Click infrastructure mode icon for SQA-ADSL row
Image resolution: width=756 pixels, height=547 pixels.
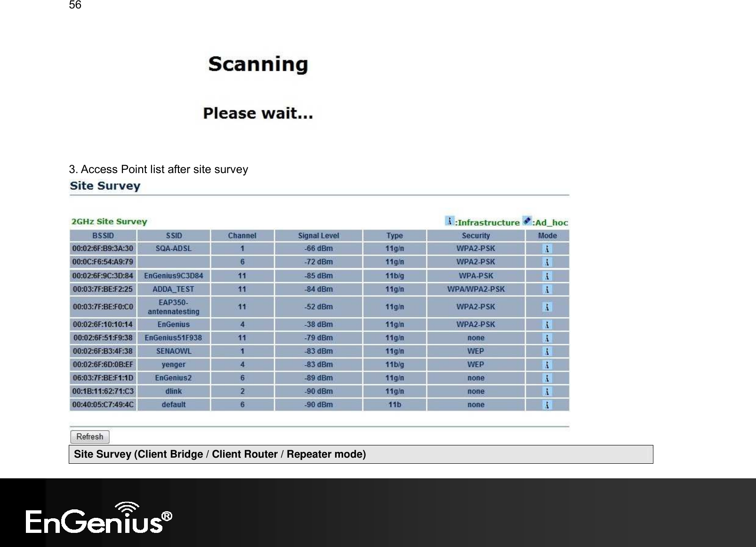point(547,249)
